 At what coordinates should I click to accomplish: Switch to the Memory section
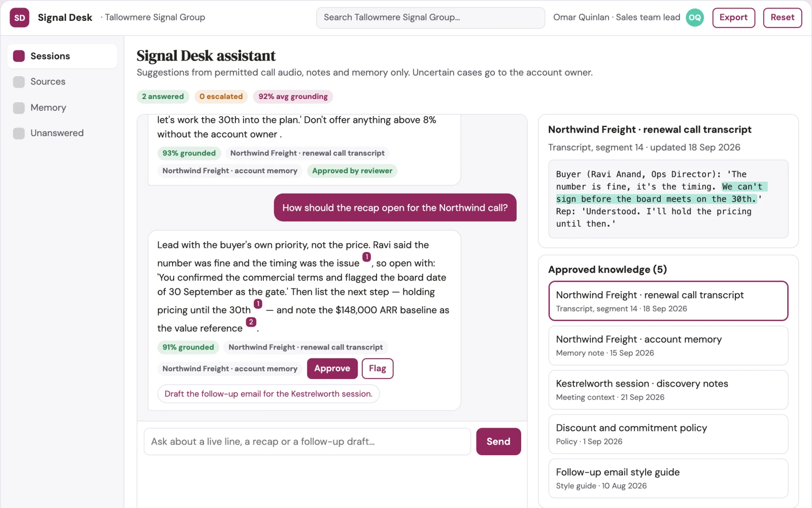click(62, 108)
